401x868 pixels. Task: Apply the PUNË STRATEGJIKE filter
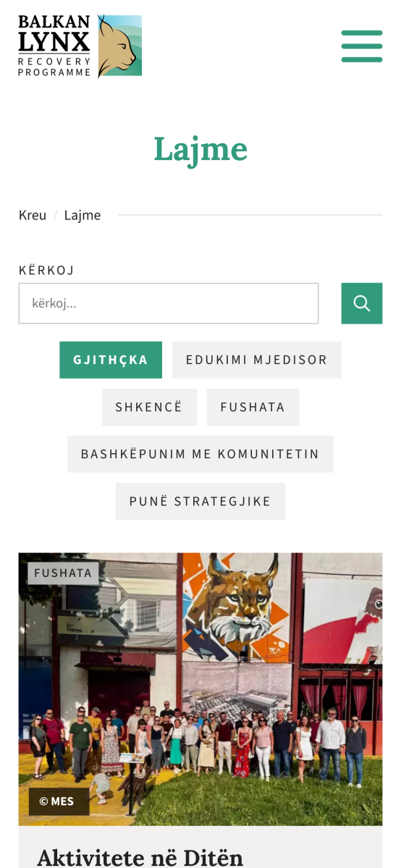(200, 501)
